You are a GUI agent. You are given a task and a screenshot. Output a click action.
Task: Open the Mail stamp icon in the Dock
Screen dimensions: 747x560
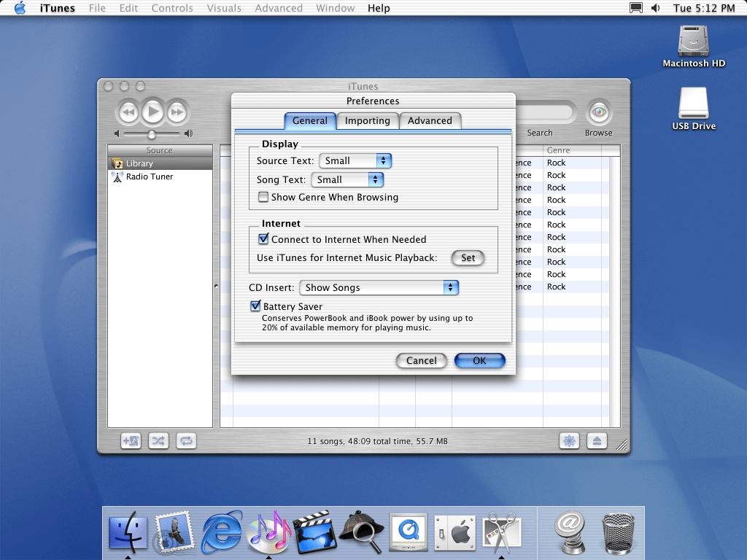pyautogui.click(x=174, y=532)
